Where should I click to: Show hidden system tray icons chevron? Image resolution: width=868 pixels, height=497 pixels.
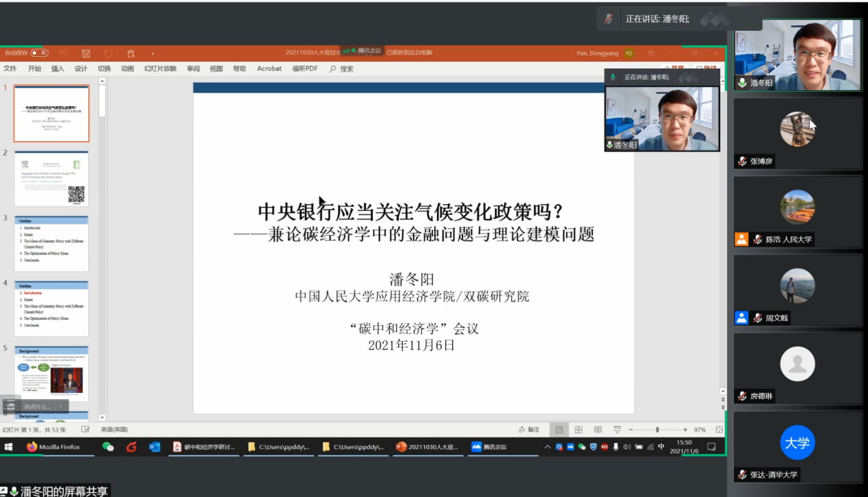pyautogui.click(x=547, y=447)
